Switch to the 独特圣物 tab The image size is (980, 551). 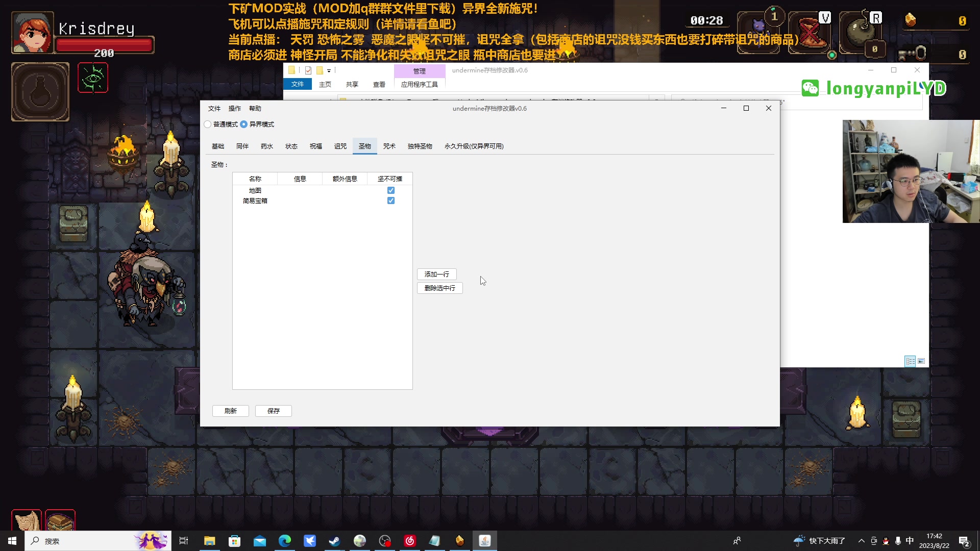coord(420,146)
